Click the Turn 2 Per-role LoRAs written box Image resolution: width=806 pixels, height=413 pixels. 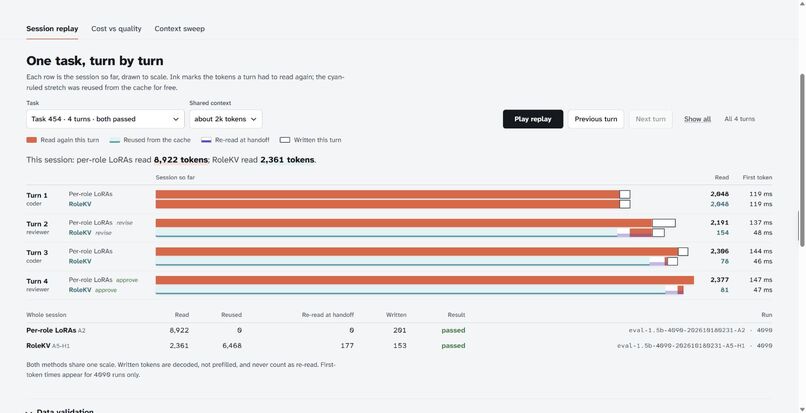(x=664, y=223)
